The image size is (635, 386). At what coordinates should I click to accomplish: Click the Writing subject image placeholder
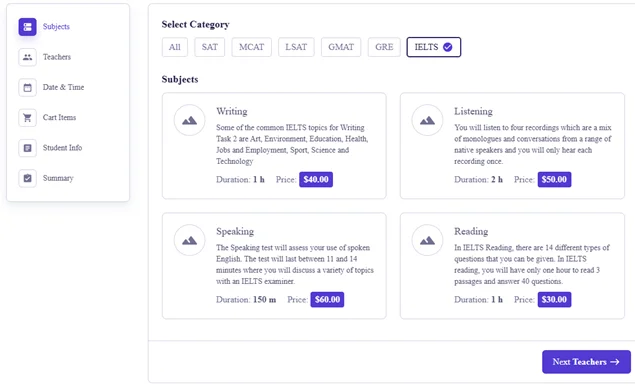click(190, 120)
